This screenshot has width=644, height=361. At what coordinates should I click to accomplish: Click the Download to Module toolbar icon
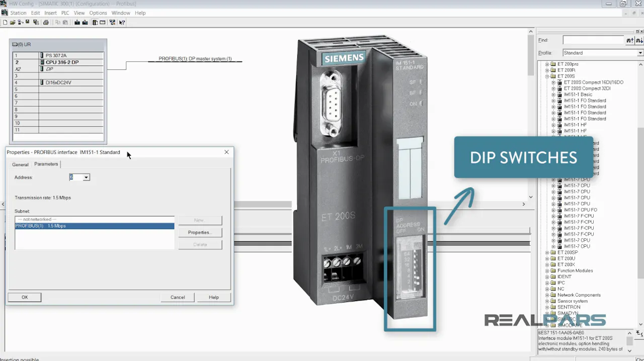pos(77,22)
